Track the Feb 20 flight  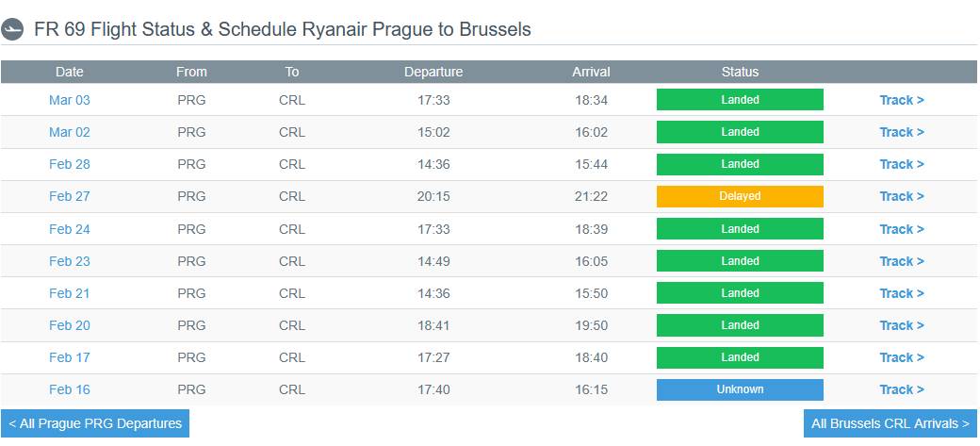(x=902, y=325)
